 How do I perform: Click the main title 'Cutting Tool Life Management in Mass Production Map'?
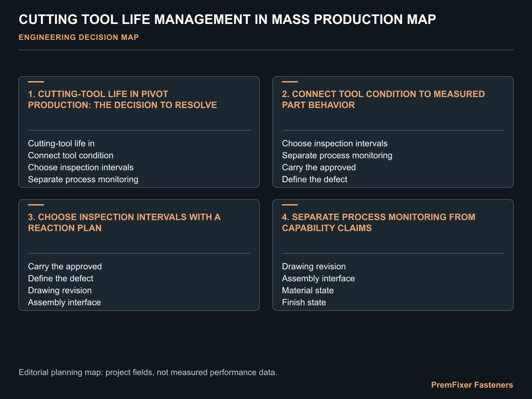tap(227, 20)
